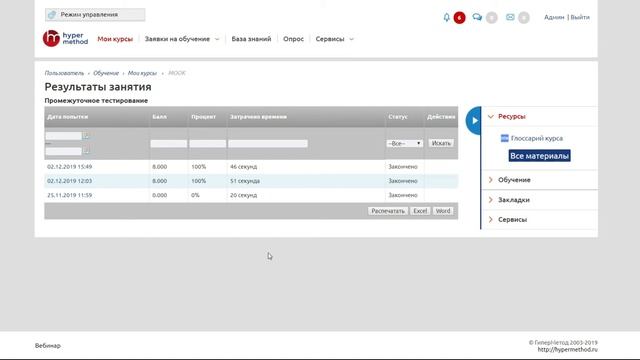Expand the Заявки на обучение dropdown arrow
This screenshot has height=360, width=640.
pyautogui.click(x=217, y=39)
